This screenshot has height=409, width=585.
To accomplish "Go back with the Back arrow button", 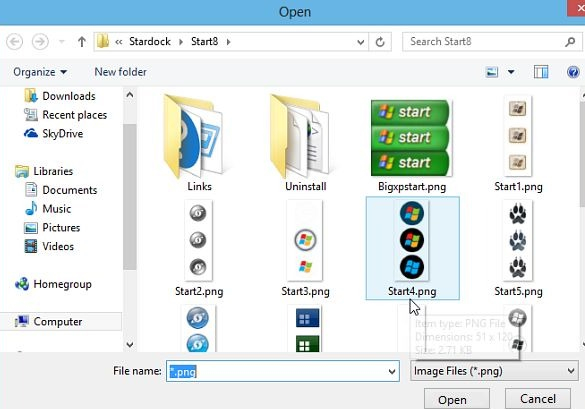I will pos(15,41).
